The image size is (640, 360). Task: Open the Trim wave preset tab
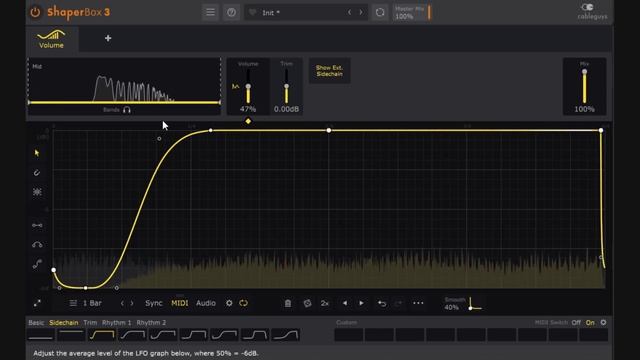click(90, 322)
